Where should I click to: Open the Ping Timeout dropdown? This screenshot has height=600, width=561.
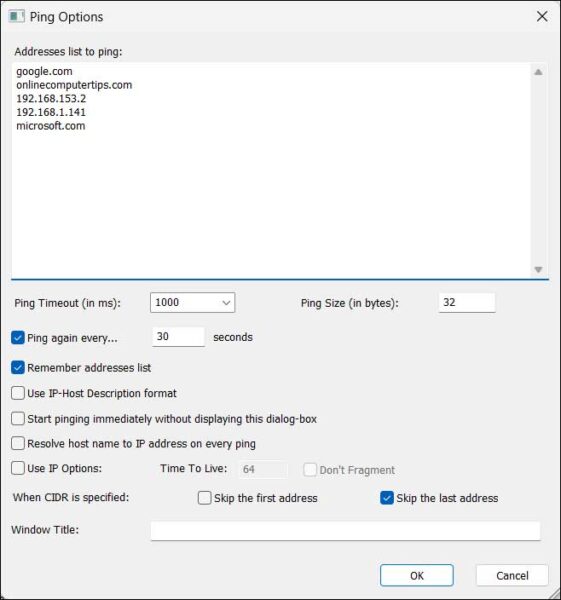[x=192, y=303]
